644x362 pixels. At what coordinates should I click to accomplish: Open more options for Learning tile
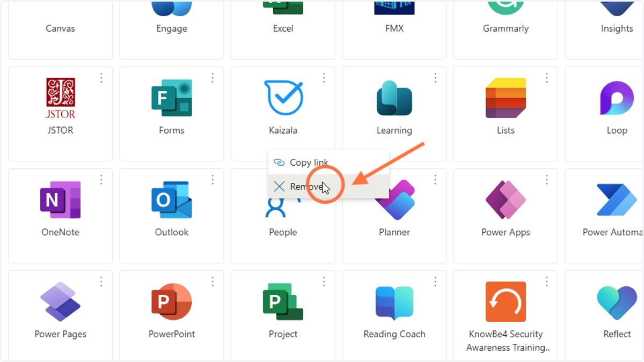(435, 78)
